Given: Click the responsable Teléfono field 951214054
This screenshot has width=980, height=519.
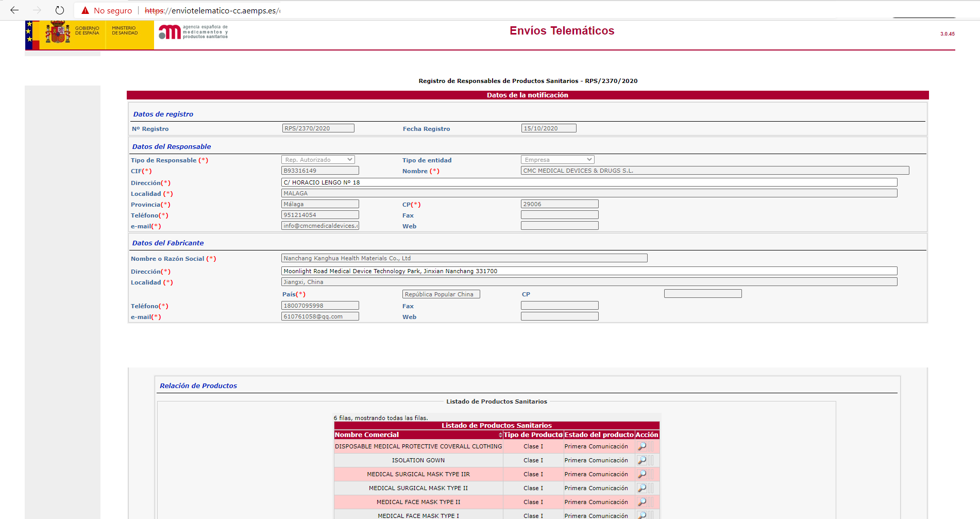Looking at the screenshot, I should click(x=320, y=215).
